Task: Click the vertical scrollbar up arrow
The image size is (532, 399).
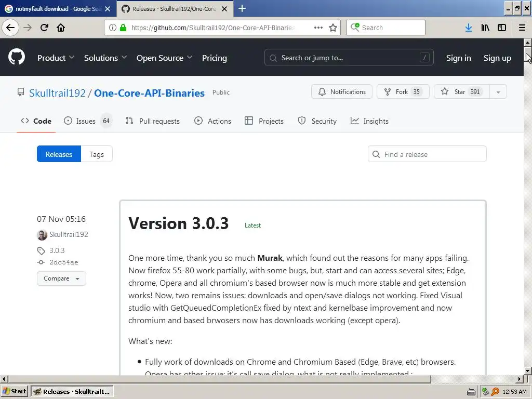Action: pyautogui.click(x=527, y=43)
